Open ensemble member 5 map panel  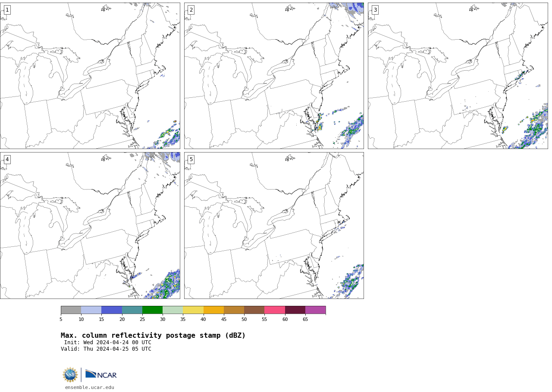click(x=274, y=225)
